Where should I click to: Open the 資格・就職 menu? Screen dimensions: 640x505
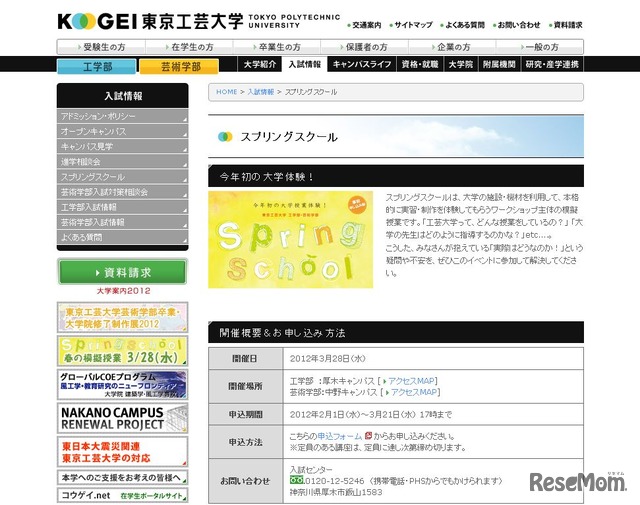[x=420, y=64]
